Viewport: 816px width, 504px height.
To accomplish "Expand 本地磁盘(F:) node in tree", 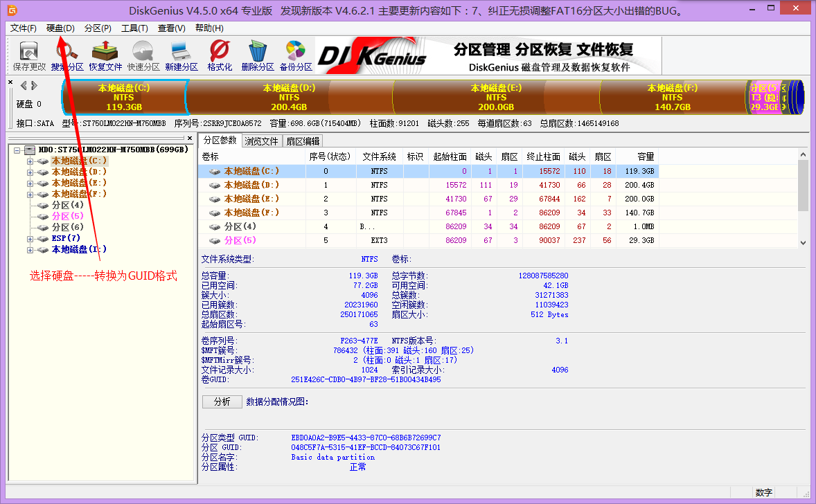I will (x=30, y=195).
